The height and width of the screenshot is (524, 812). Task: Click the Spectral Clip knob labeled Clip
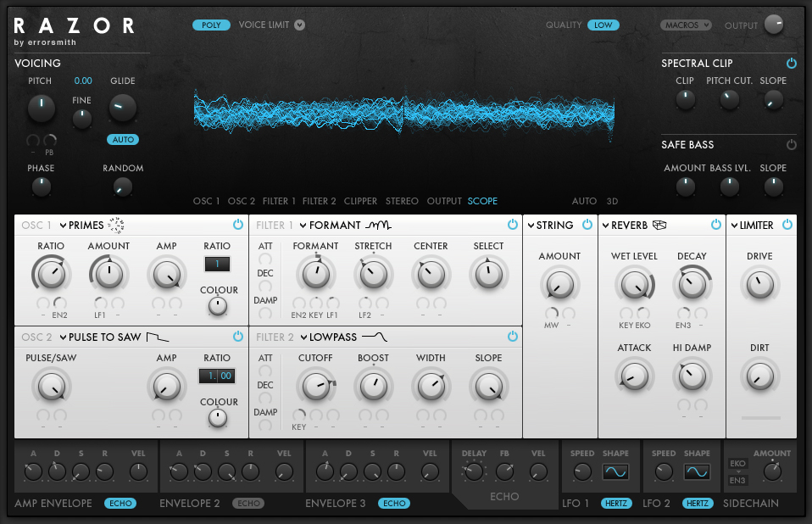pyautogui.click(x=685, y=99)
